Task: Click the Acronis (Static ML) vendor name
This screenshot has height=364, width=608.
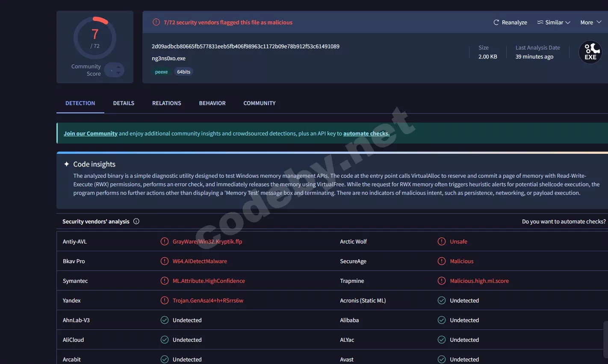Action: coord(363,300)
